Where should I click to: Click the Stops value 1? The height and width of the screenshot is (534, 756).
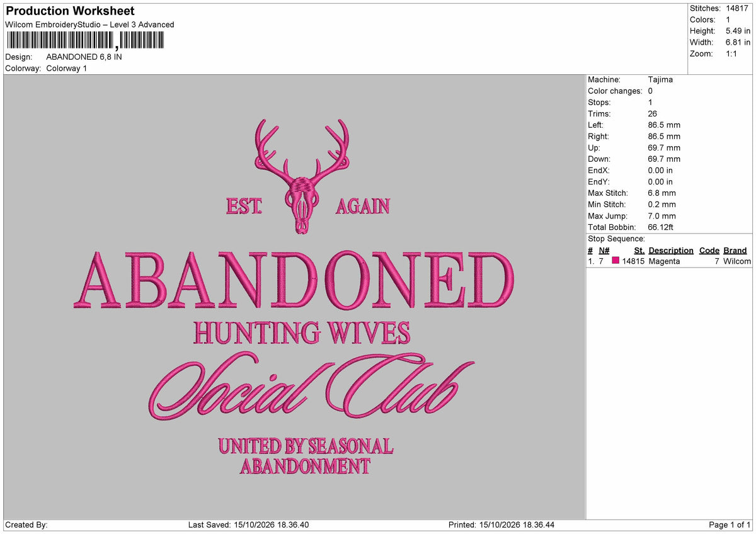point(650,102)
